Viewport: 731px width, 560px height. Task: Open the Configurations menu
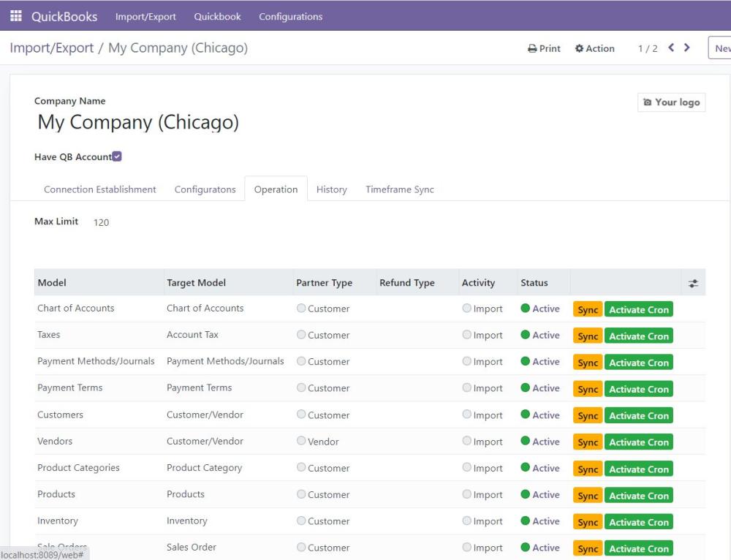tap(290, 16)
